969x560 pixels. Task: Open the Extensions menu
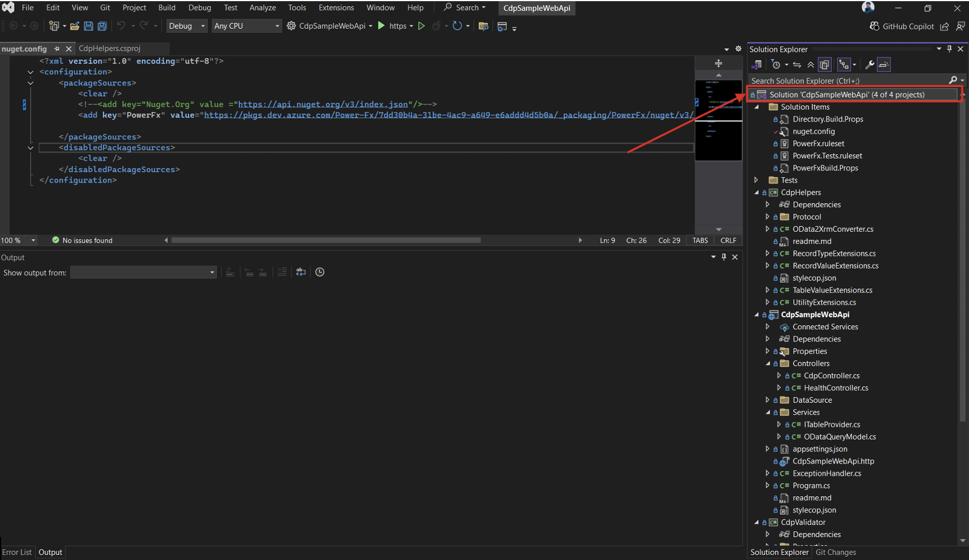(336, 7)
